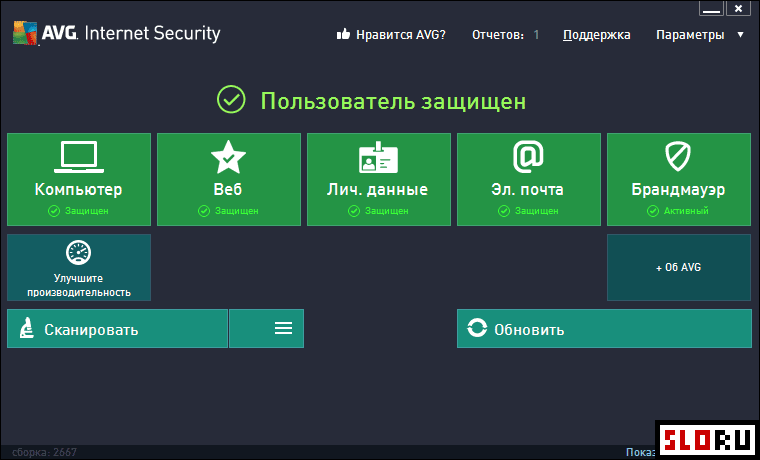Close the AVG window

coord(738,8)
